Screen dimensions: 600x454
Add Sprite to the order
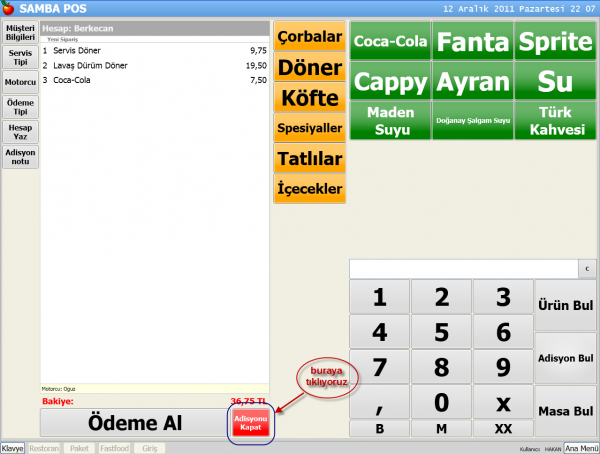(555, 41)
